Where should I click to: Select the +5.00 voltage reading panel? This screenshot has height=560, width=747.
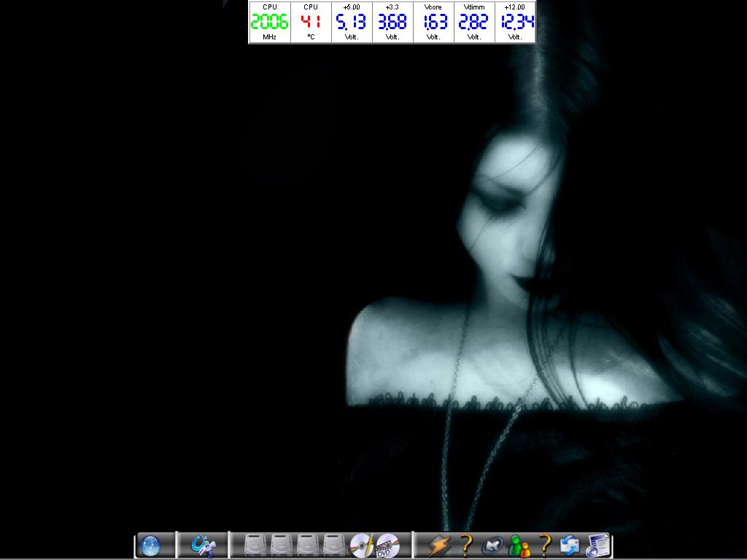(352, 23)
